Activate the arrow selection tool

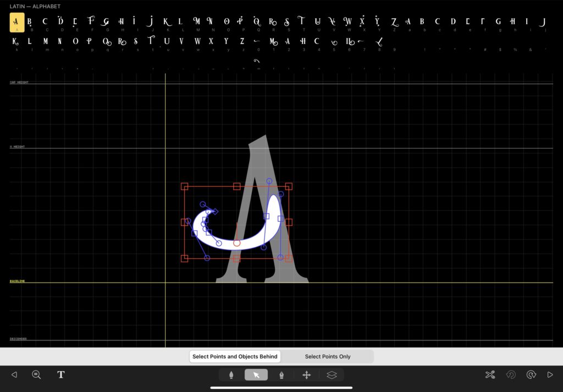coord(256,375)
